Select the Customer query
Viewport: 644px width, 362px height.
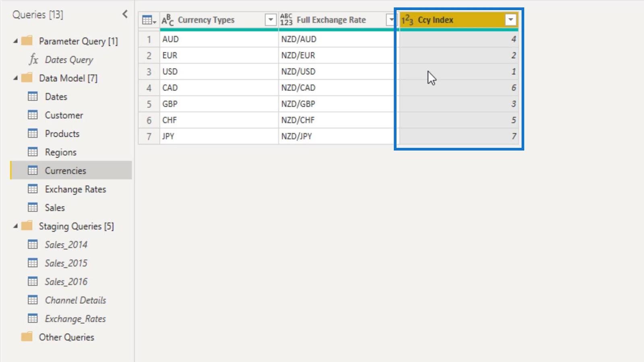pyautogui.click(x=64, y=115)
